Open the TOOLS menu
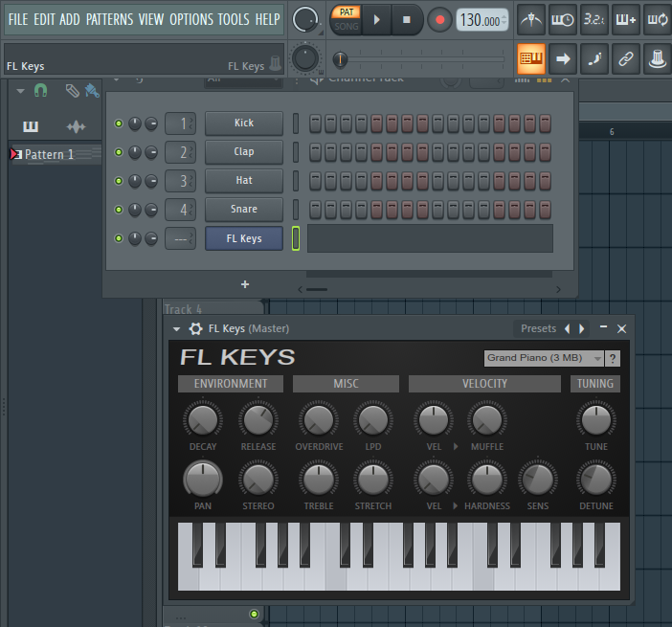 pos(234,19)
